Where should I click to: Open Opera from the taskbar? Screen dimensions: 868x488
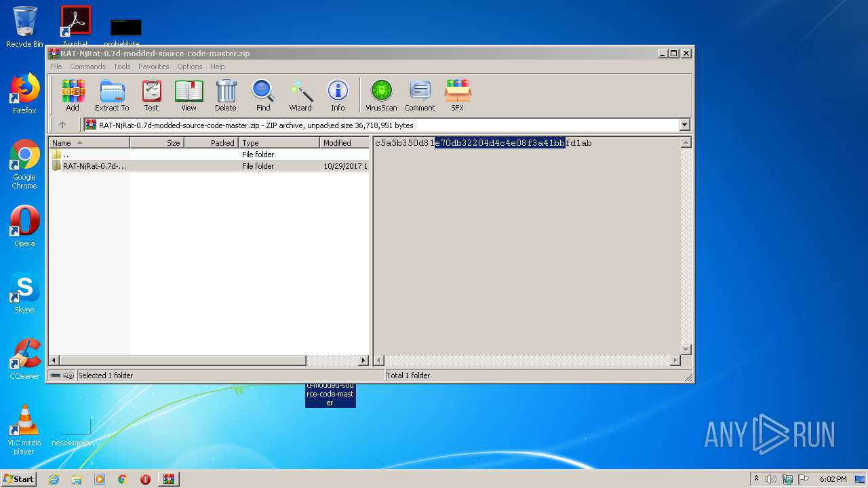(145, 479)
